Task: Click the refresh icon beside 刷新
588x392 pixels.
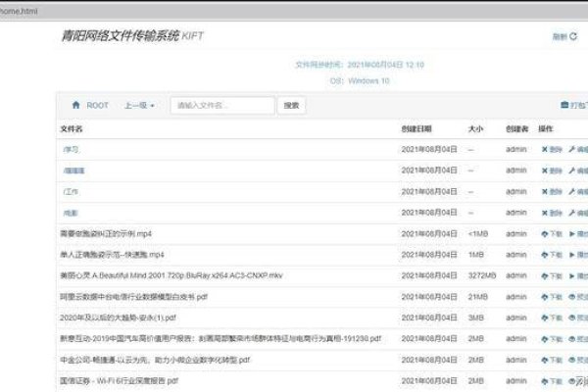Action: pyautogui.click(x=573, y=36)
